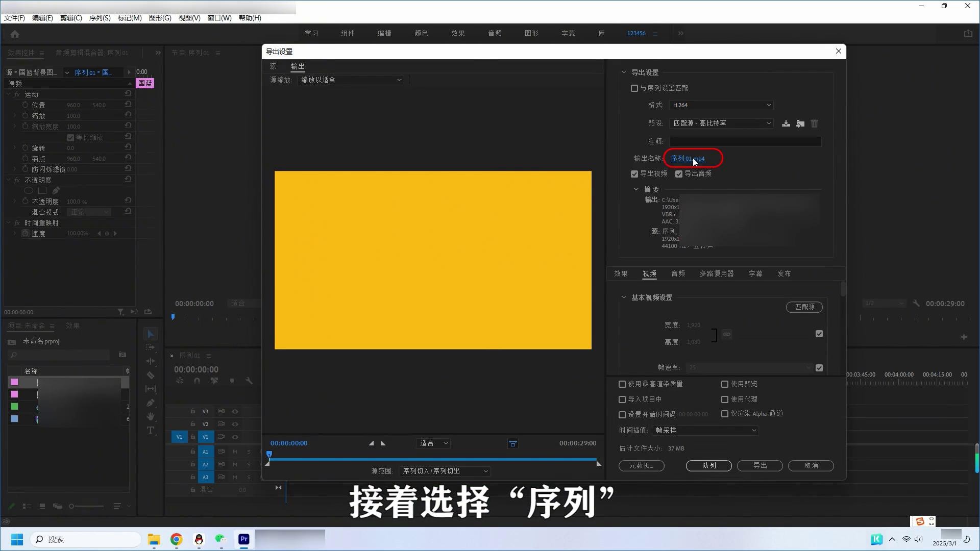Click the Home icon at top left

[15, 34]
